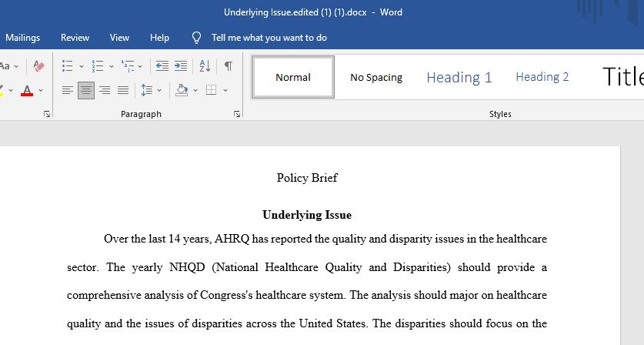Open the Font Color dropdown arrow
This screenshot has width=644, height=345.
[41, 90]
